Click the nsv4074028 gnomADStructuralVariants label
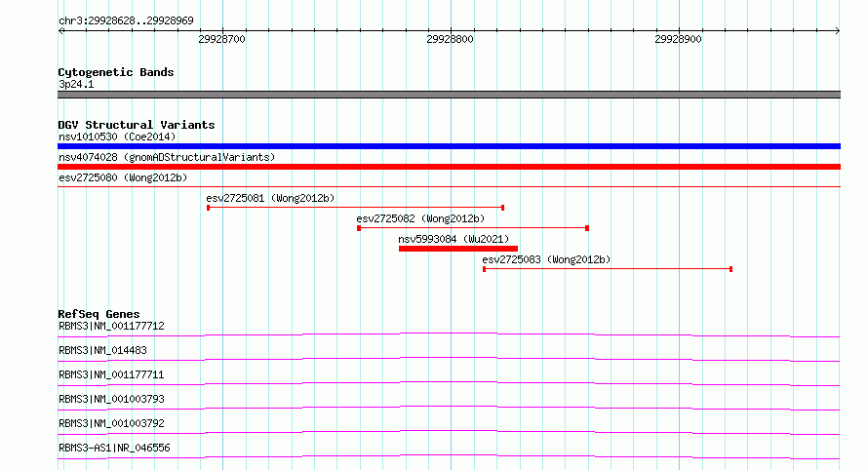The width and height of the screenshot is (868, 470). (x=167, y=157)
